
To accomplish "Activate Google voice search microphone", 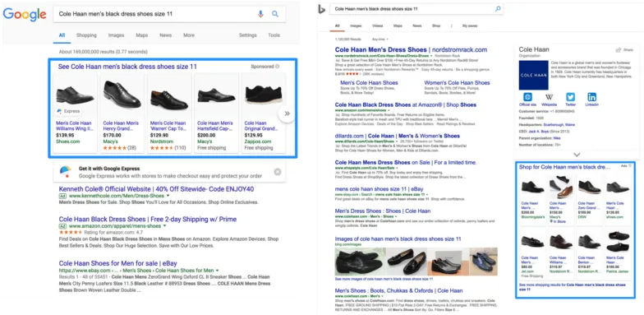I will [x=260, y=14].
